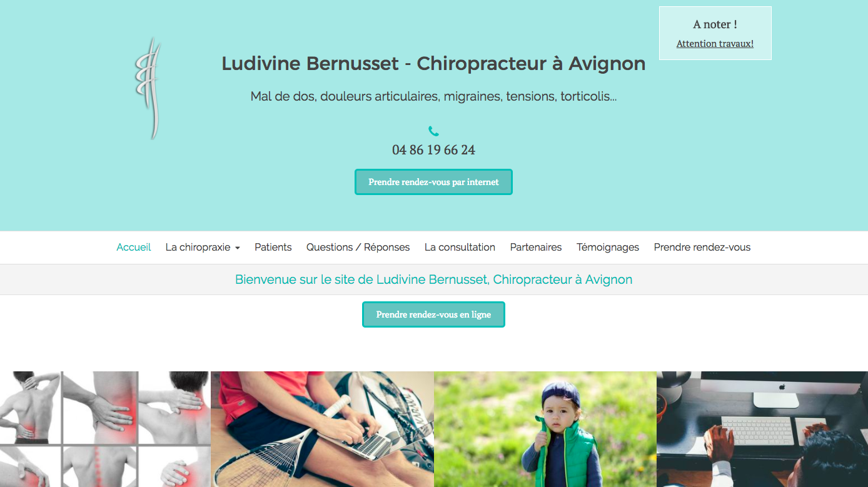The image size is (868, 487).
Task: Select the child in green vest photo
Action: click(545, 429)
